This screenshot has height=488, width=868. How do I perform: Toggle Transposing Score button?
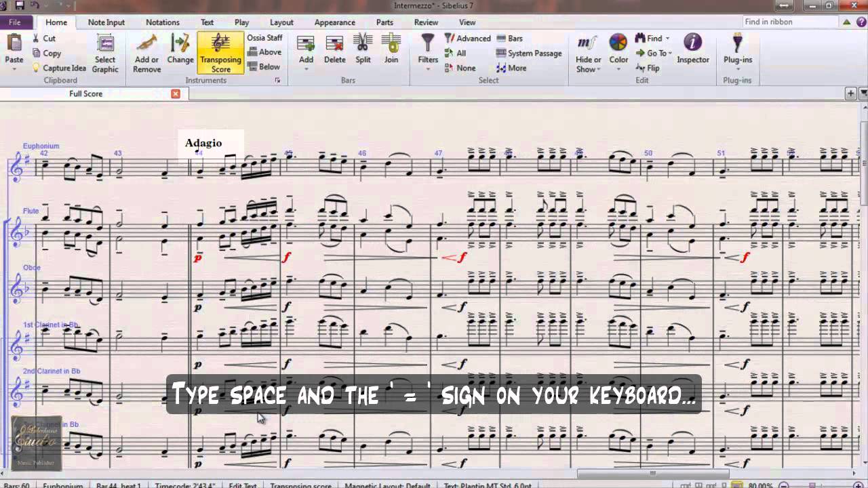[x=220, y=53]
